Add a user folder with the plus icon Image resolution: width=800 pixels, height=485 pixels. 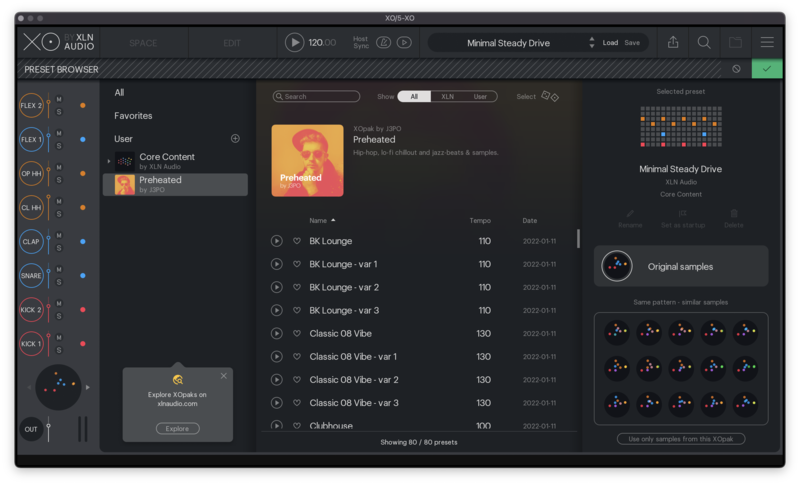(235, 138)
